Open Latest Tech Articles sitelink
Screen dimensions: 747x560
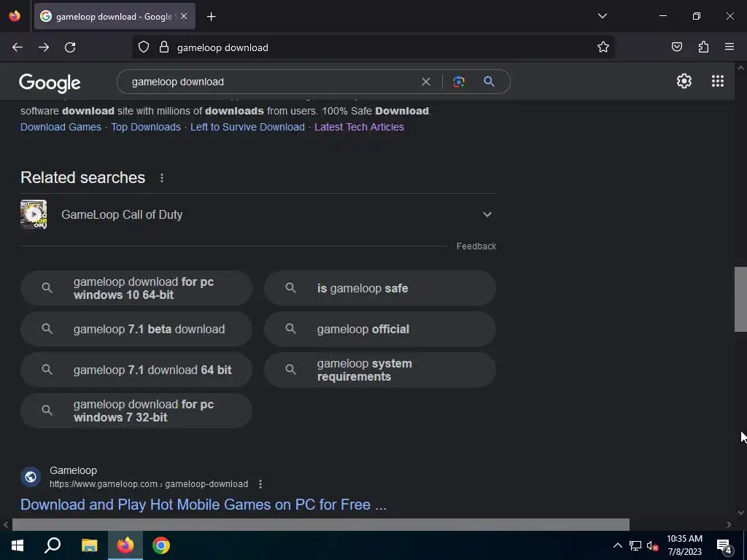(359, 127)
